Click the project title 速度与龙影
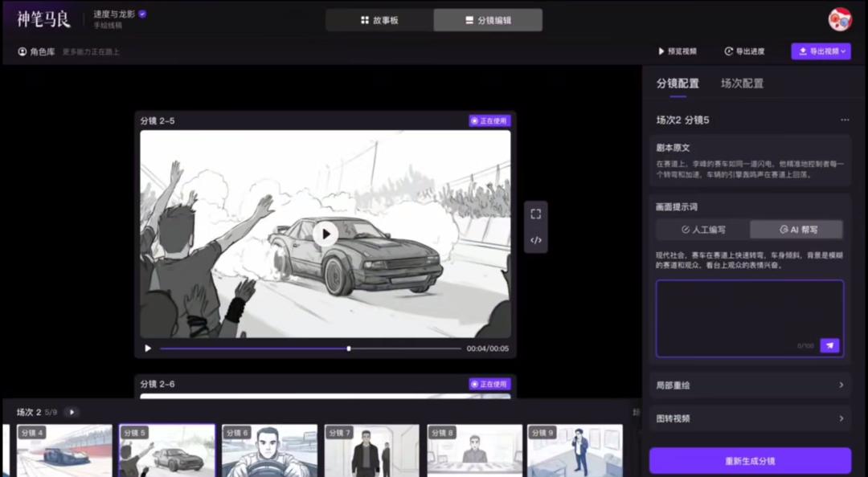Image resolution: width=868 pixels, height=477 pixels. coord(114,14)
